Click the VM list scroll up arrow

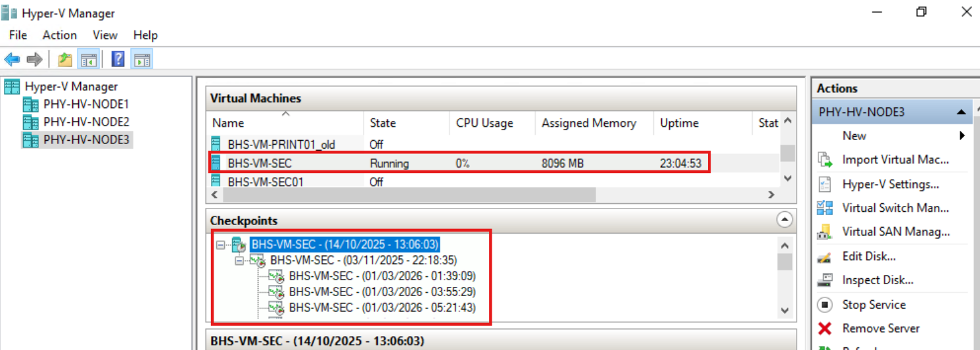click(787, 122)
